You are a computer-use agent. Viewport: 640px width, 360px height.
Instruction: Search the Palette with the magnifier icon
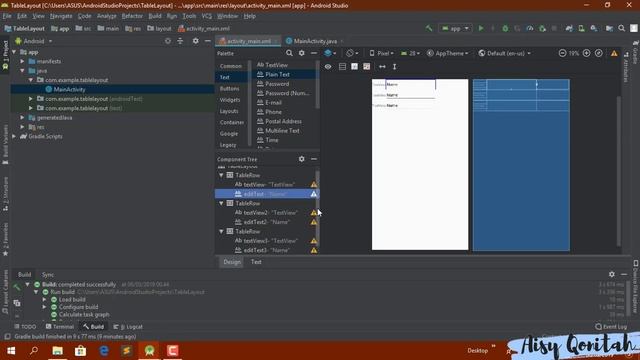click(x=289, y=53)
